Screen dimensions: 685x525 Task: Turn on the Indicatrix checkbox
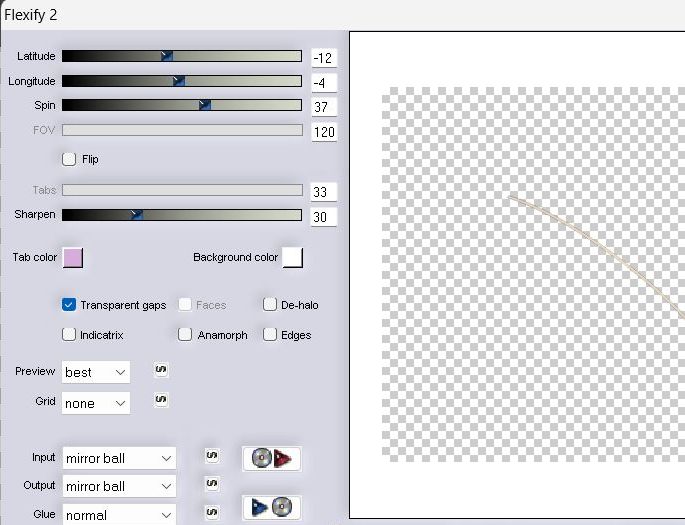(69, 335)
